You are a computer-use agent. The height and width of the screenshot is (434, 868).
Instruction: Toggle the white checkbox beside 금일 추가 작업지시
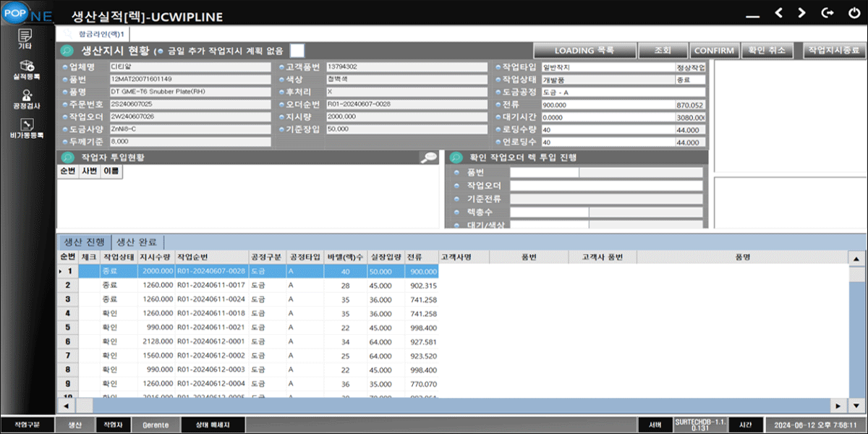297,51
